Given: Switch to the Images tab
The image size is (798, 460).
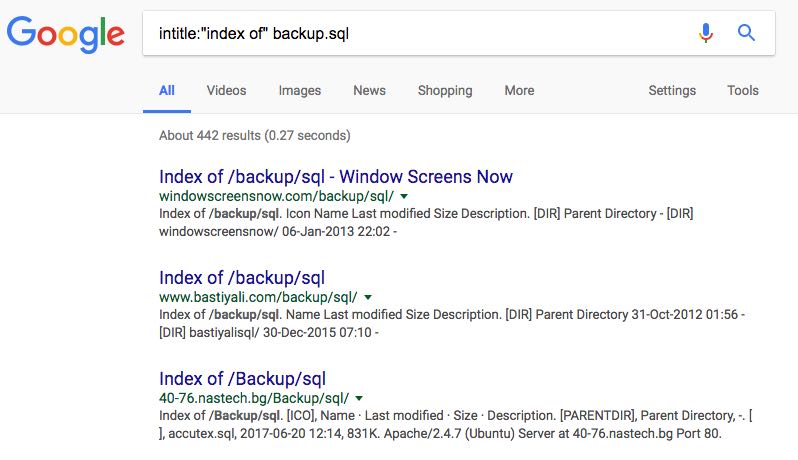Looking at the screenshot, I should click(299, 91).
